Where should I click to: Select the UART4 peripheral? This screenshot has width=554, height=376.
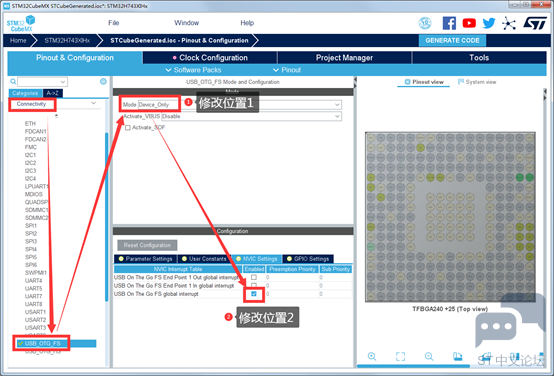click(x=34, y=281)
